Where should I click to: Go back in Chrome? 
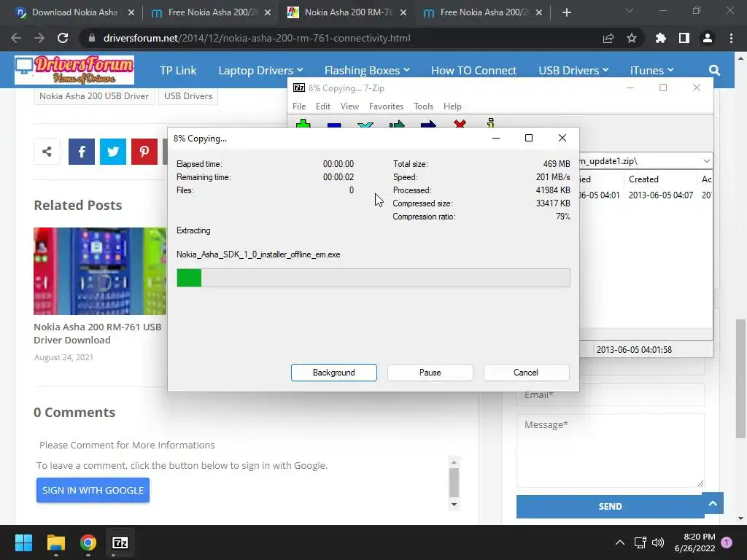click(16, 38)
